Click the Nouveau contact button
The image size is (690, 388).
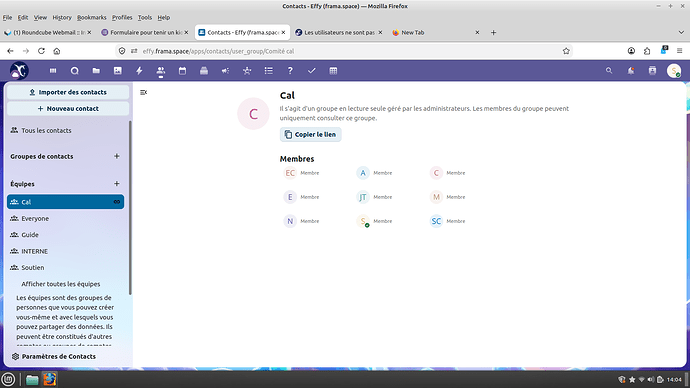[x=68, y=109]
